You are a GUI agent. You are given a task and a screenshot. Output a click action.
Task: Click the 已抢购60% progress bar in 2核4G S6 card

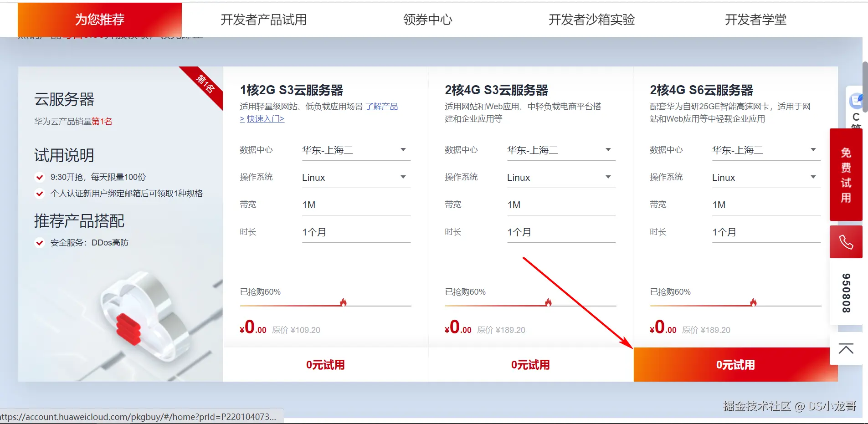[x=735, y=305]
